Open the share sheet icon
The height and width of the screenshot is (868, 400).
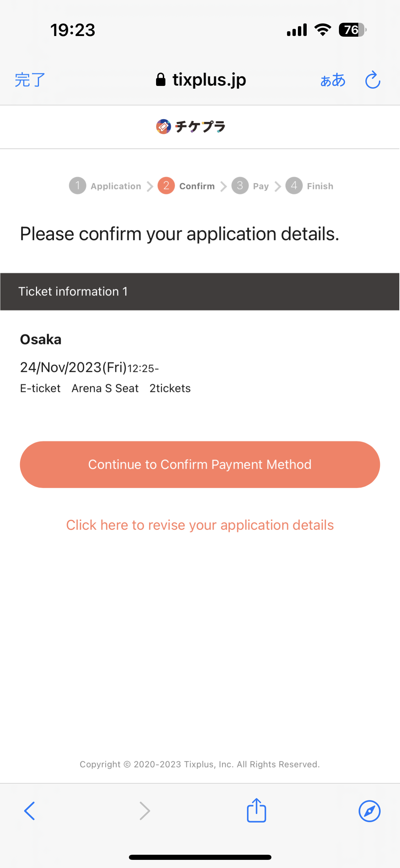click(256, 810)
